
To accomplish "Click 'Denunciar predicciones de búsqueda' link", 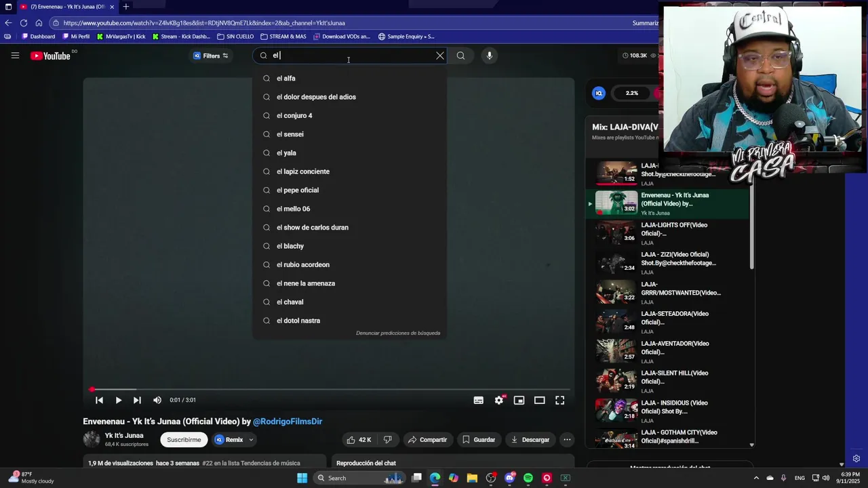I will (398, 333).
